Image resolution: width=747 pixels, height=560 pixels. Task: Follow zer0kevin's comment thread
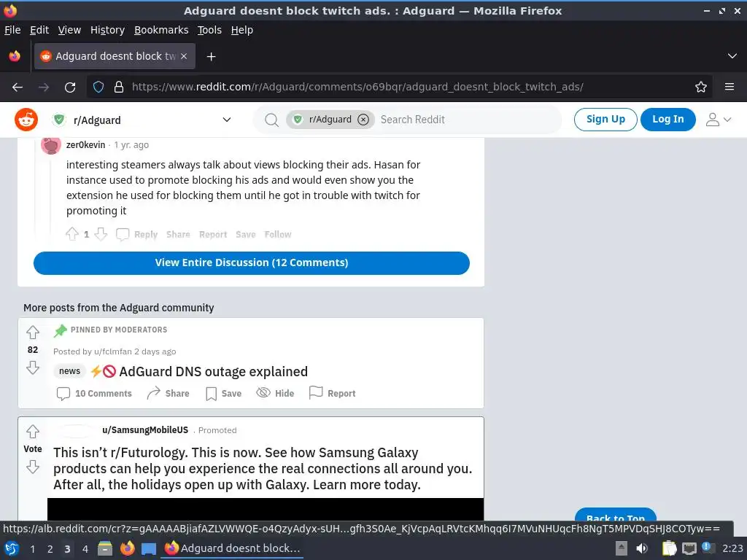[278, 234]
